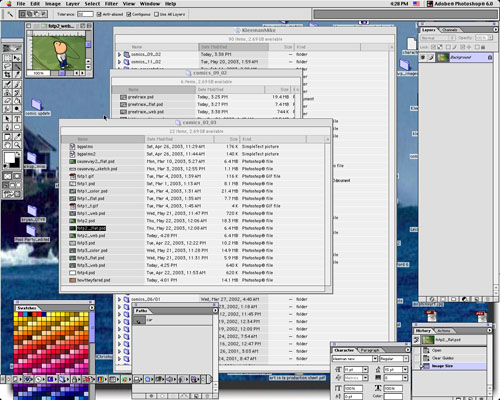Click the white foreground color swatch
500x400 pixels.
pos(9,157)
